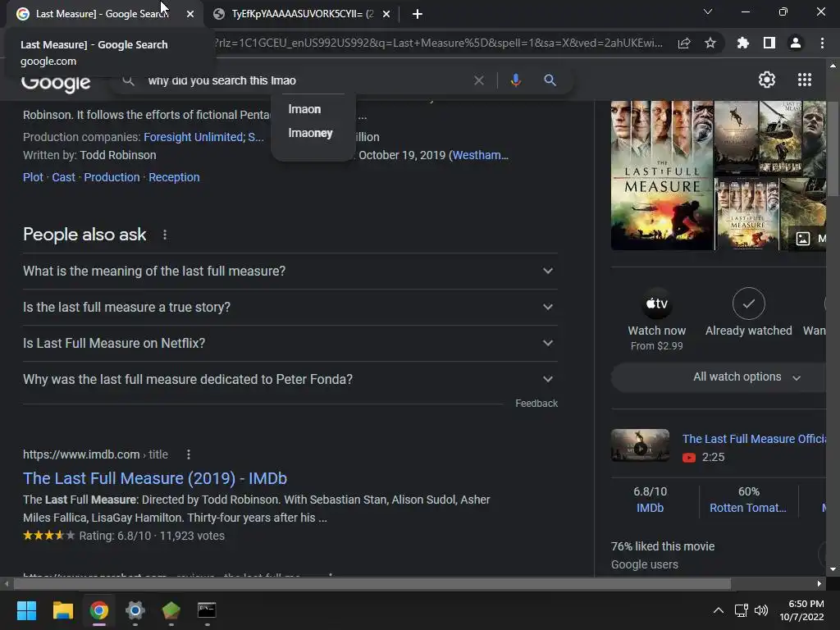Open Foresight Unlimited company link
This screenshot has width=840, height=630.
pos(193,137)
